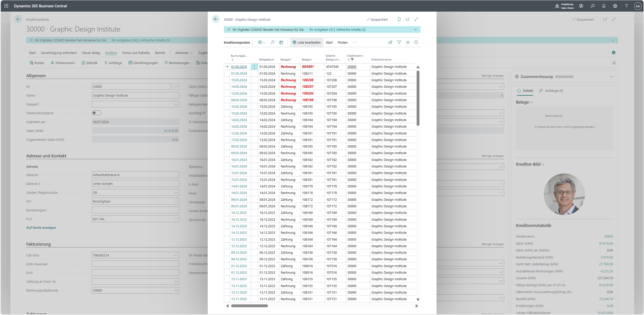Open the Länder-/Regionscode dropdown
Image resolution: width=644 pixels, height=315 pixels.
coord(176,193)
